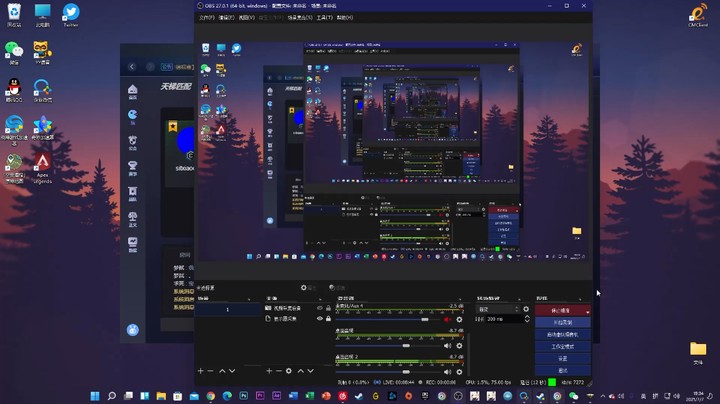Mute the first Desktop Audio channel
The width and height of the screenshot is (720, 404).
tap(447, 346)
